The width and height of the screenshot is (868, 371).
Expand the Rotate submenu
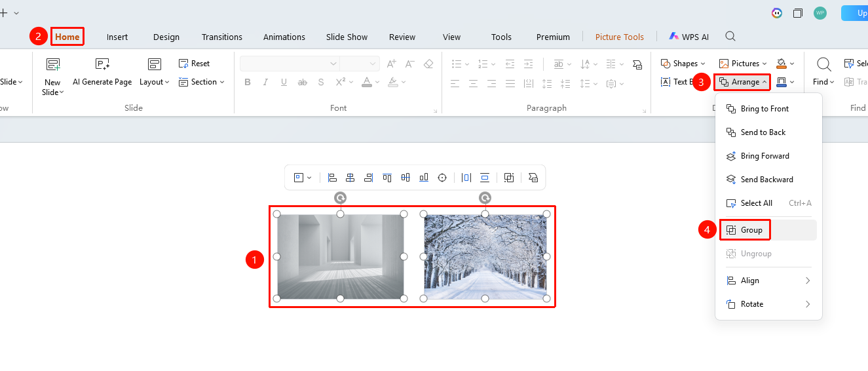768,304
